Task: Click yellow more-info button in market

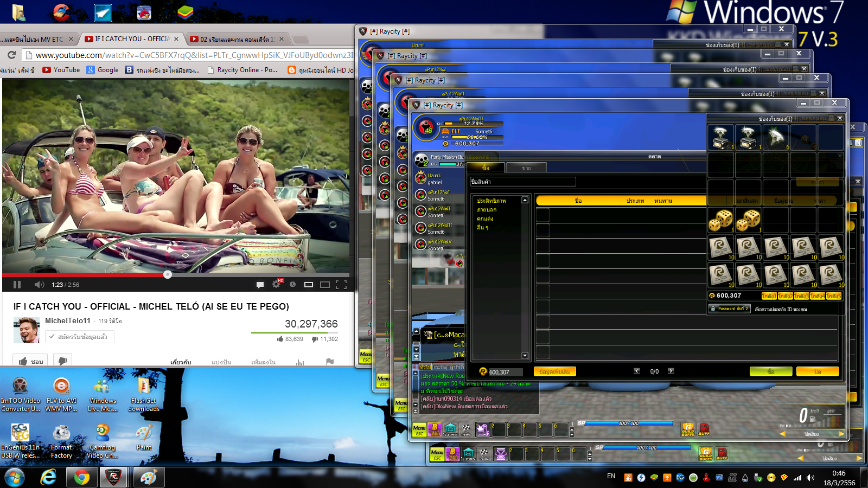Action: (x=554, y=371)
